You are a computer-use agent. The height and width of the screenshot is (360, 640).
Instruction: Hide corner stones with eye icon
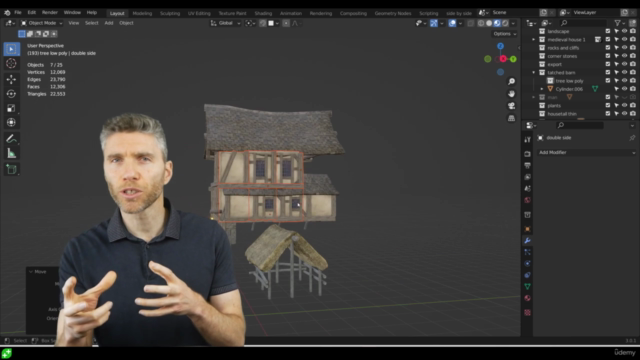(624, 56)
